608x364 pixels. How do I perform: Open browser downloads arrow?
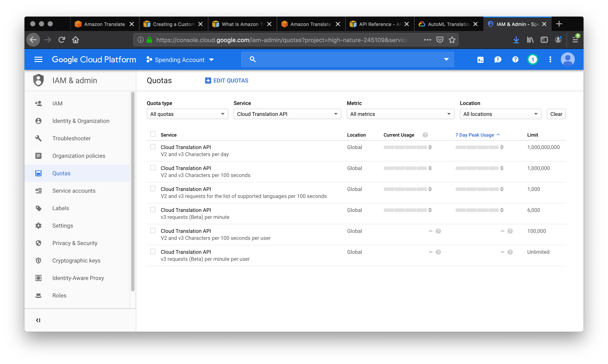[516, 40]
